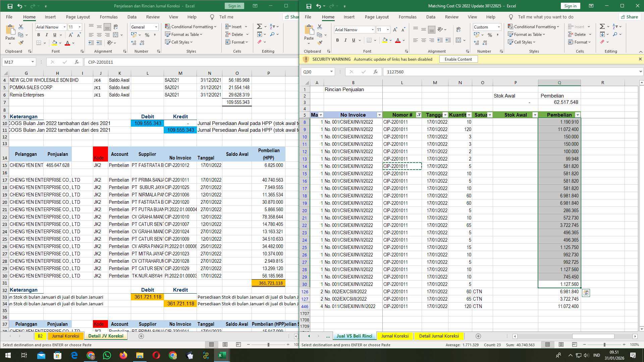
Task: Open the Fill Color bucket icon
Action: point(384,41)
